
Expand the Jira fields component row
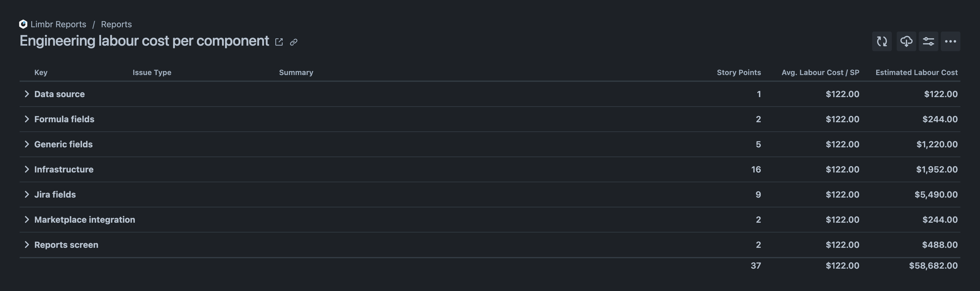click(27, 195)
